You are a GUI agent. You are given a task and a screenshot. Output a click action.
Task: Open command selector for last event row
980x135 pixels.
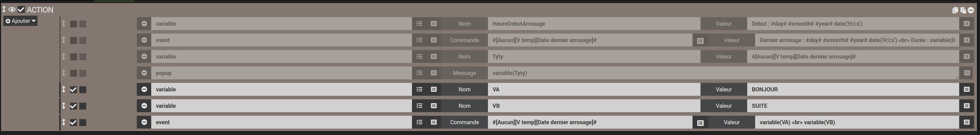434,122
